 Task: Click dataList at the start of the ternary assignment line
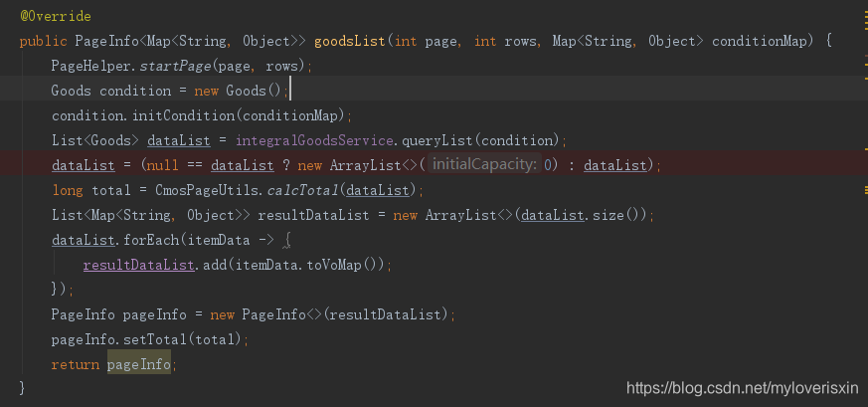[84, 165]
